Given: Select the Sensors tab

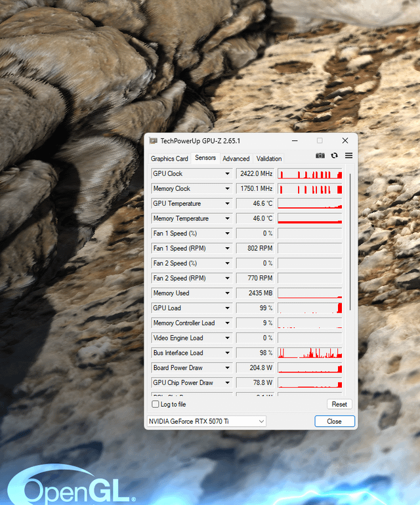Looking at the screenshot, I should pos(205,158).
